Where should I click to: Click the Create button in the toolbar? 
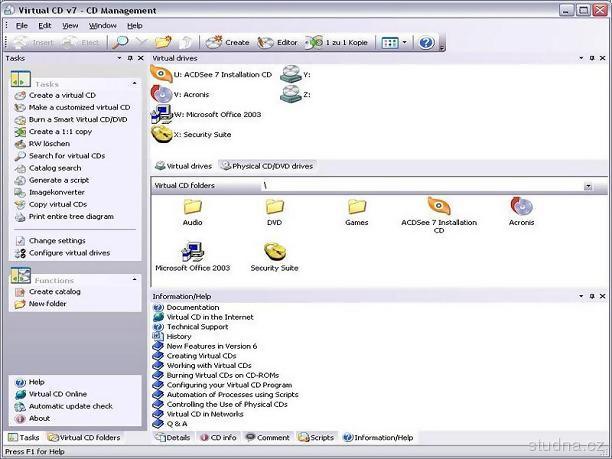(228, 43)
